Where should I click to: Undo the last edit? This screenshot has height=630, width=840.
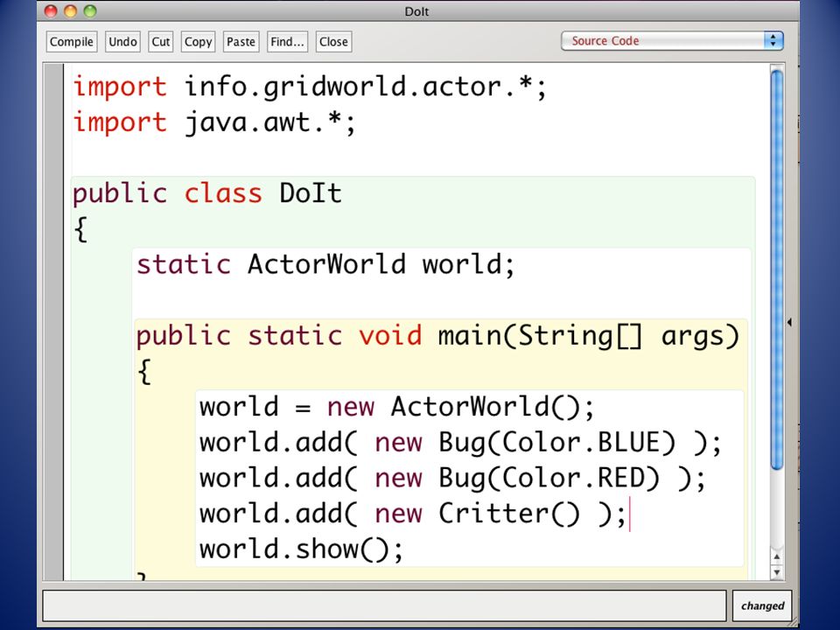tap(122, 42)
